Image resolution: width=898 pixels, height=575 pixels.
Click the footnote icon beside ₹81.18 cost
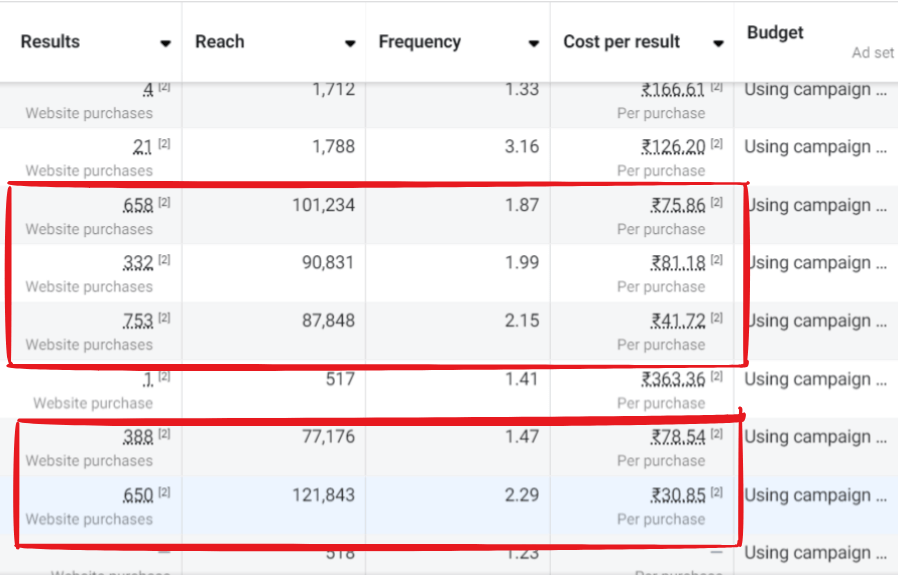[x=717, y=261]
